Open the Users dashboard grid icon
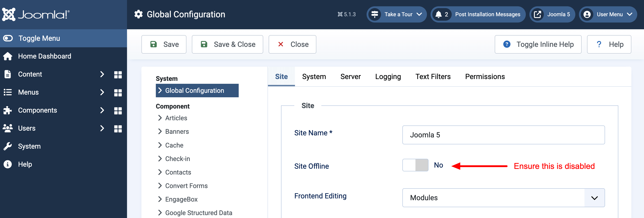The image size is (644, 218). point(118,129)
